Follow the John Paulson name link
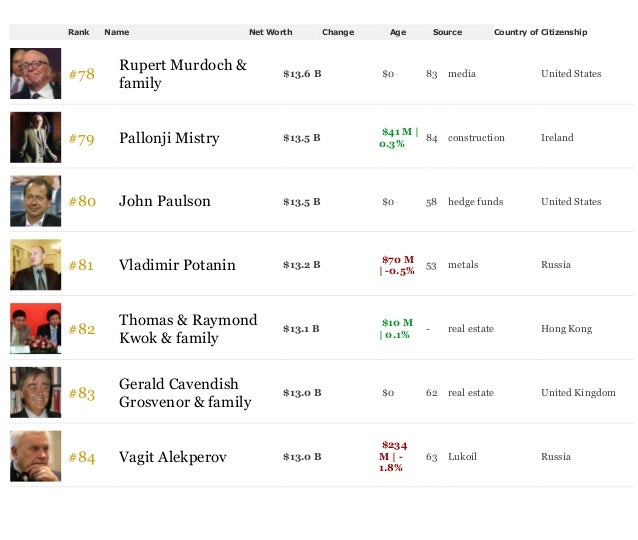The width and height of the screenshot is (638, 540). (165, 201)
